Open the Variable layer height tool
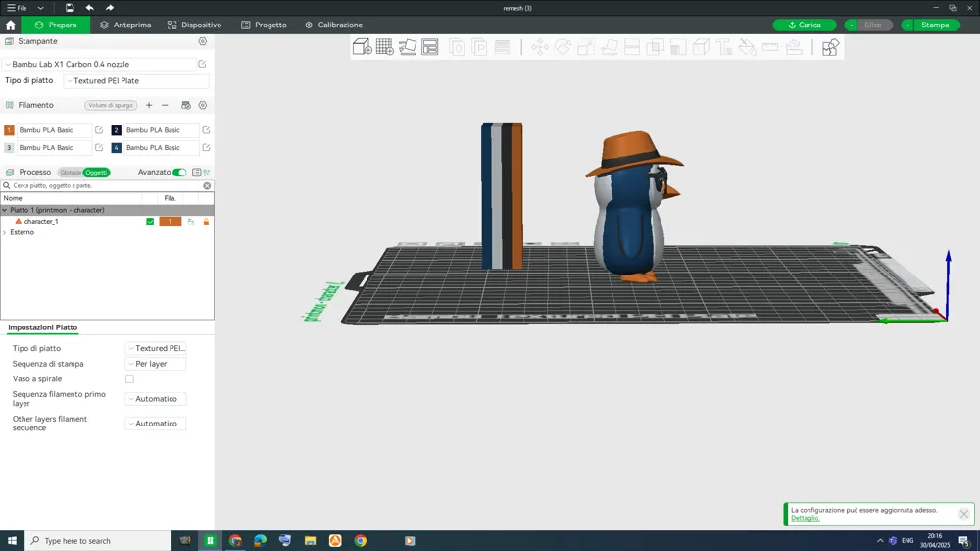 click(502, 47)
